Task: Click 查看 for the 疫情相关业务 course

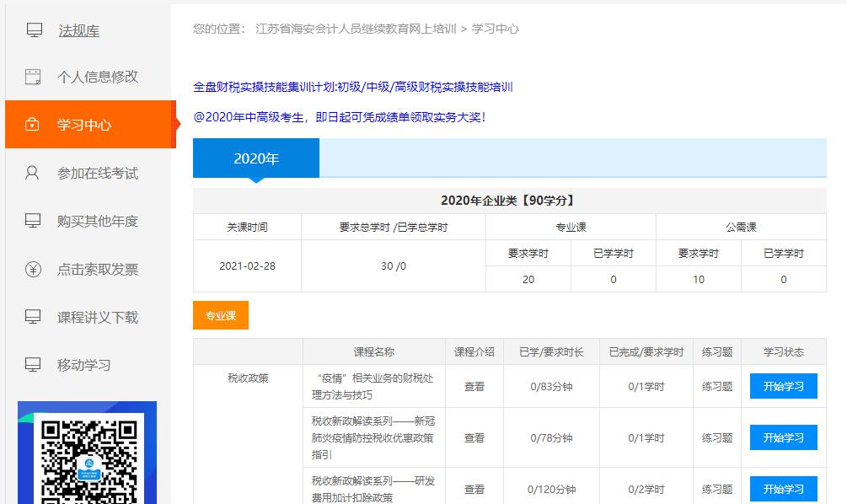Action: pyautogui.click(x=474, y=386)
